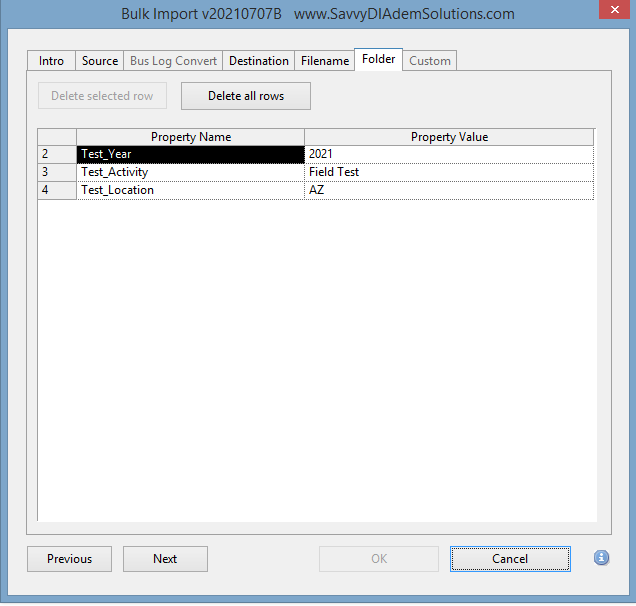Click the Property Name column header
Viewport: 636px width, 606px height.
click(x=190, y=137)
